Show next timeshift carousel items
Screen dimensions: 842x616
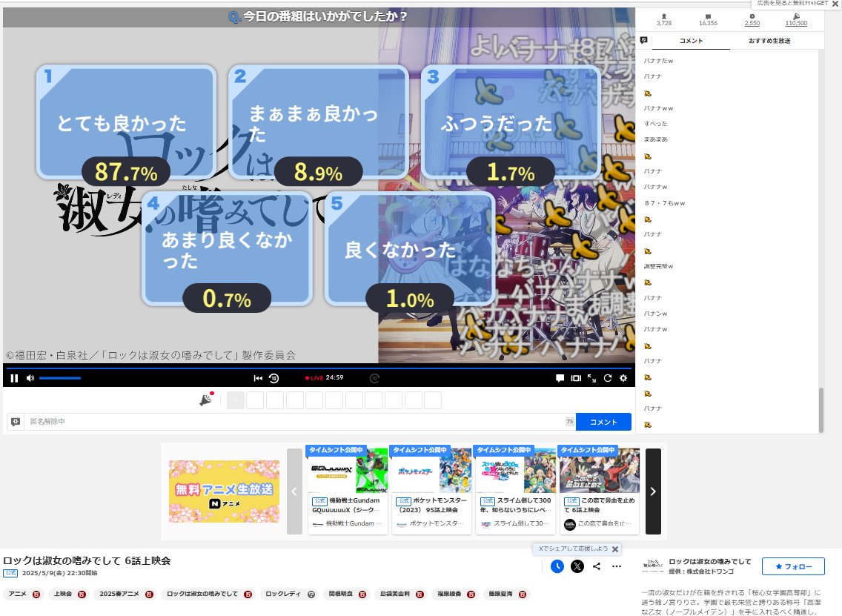pyautogui.click(x=653, y=491)
